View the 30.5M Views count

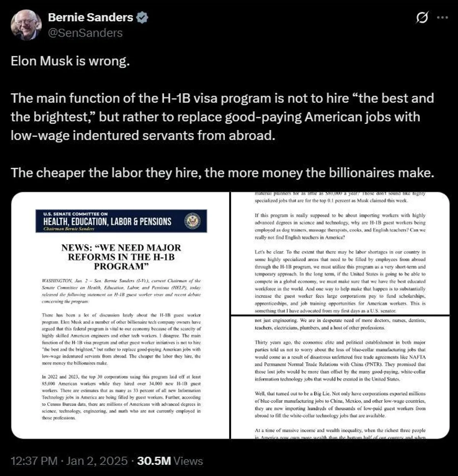pos(170,461)
